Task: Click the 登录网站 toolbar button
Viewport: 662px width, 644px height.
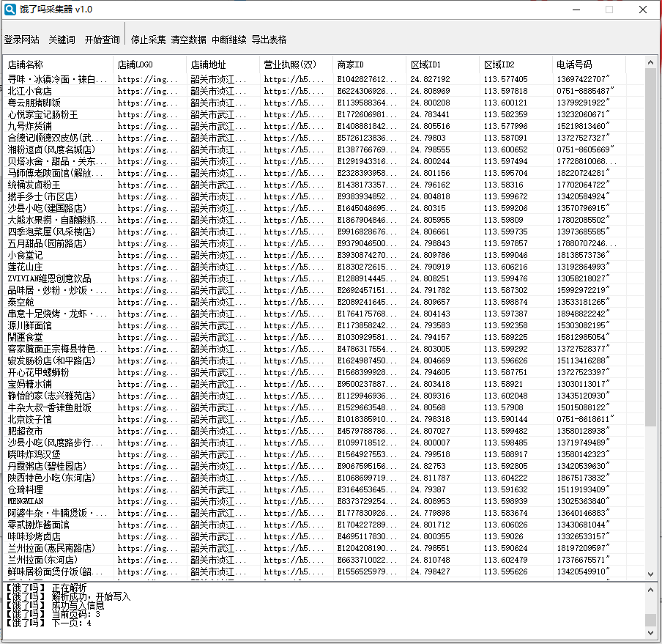Action: tap(21, 40)
